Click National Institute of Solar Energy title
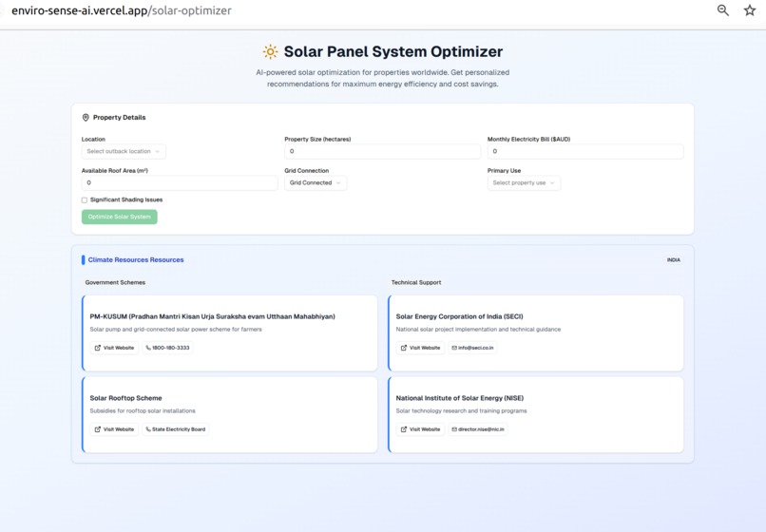 460,398
